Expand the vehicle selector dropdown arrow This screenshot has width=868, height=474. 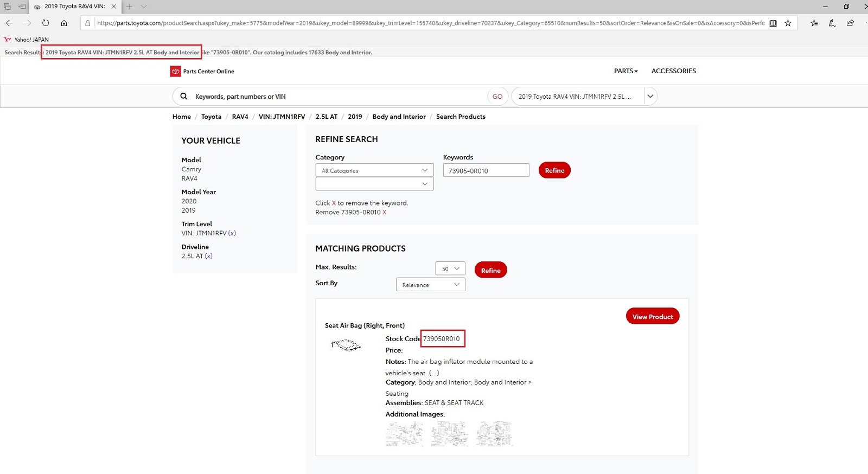click(650, 97)
